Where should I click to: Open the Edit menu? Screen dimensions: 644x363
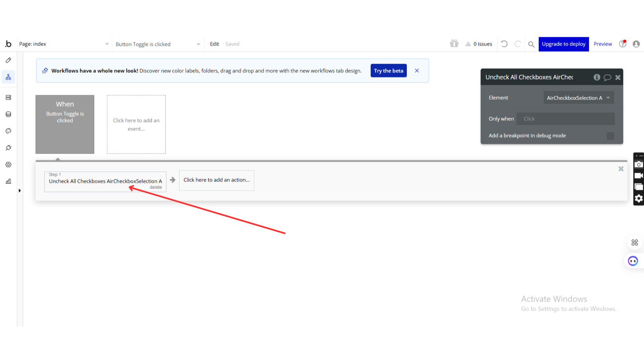(214, 44)
